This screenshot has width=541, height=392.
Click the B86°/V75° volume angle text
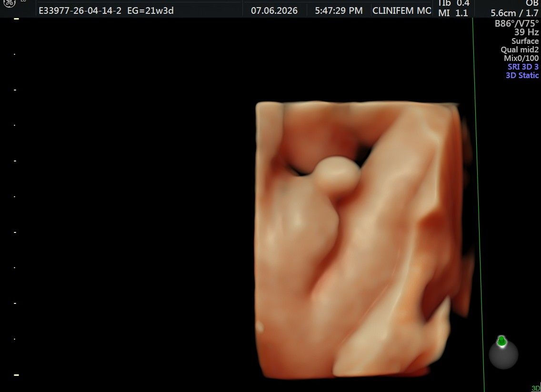pyautogui.click(x=517, y=23)
